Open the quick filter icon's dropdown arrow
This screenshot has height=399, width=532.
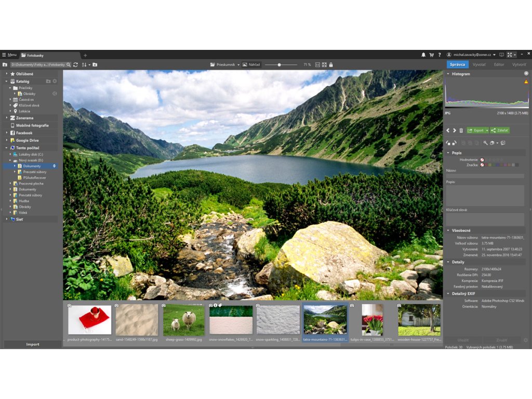(497, 143)
